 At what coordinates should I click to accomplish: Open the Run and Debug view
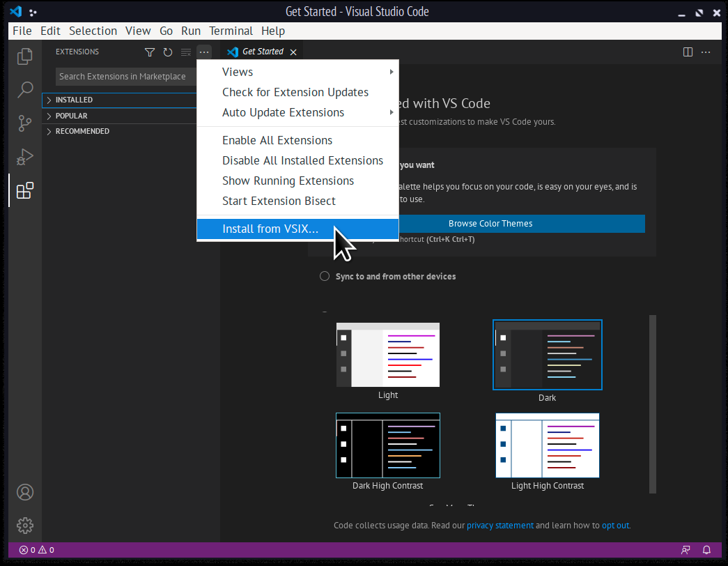[x=24, y=157]
